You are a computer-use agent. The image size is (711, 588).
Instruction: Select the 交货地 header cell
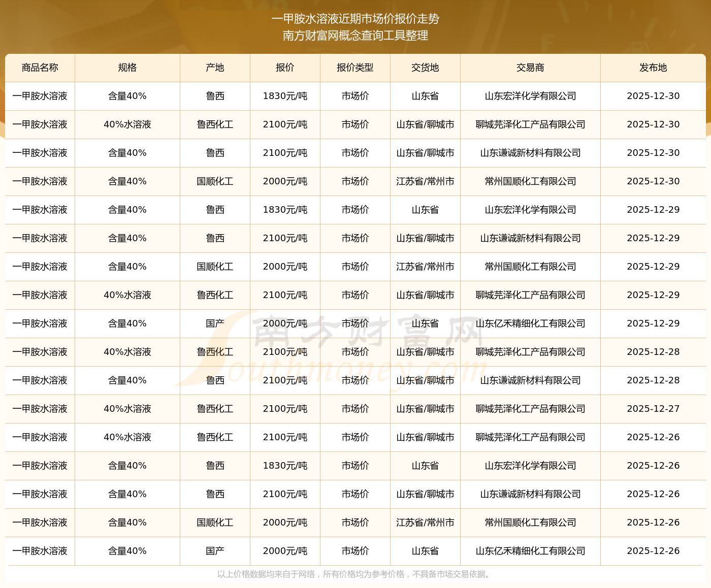click(x=425, y=68)
